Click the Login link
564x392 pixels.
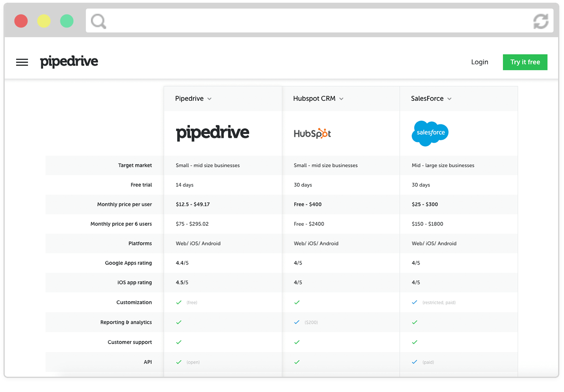click(479, 62)
